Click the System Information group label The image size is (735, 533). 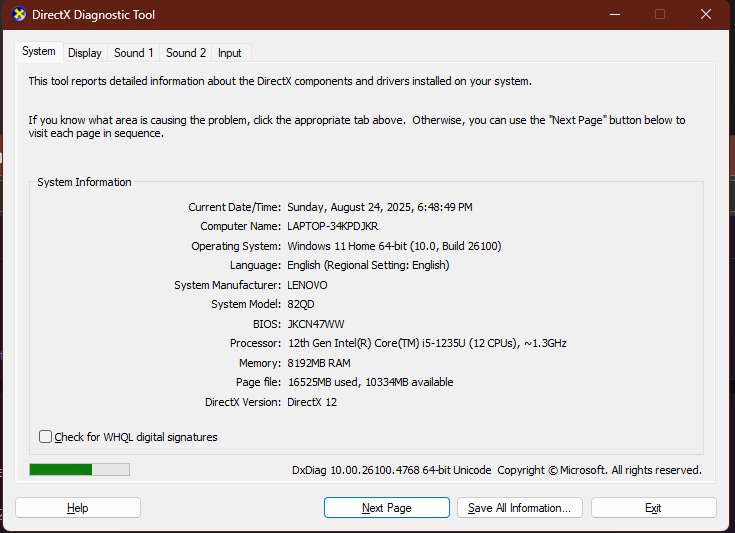point(84,182)
